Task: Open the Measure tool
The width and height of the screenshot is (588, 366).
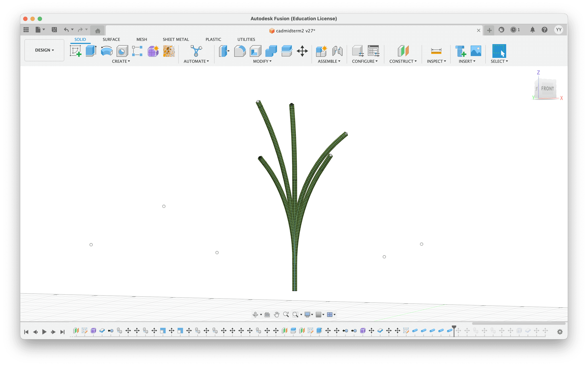Action: coord(436,51)
